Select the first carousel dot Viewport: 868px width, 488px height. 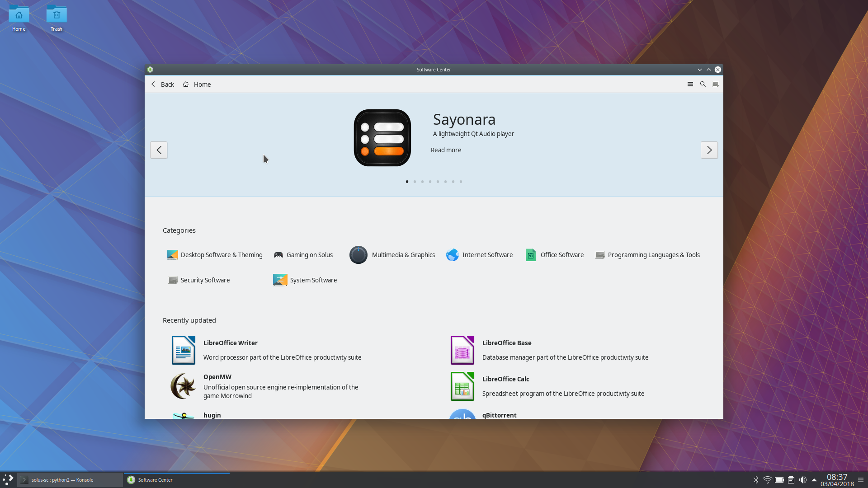pyautogui.click(x=407, y=182)
